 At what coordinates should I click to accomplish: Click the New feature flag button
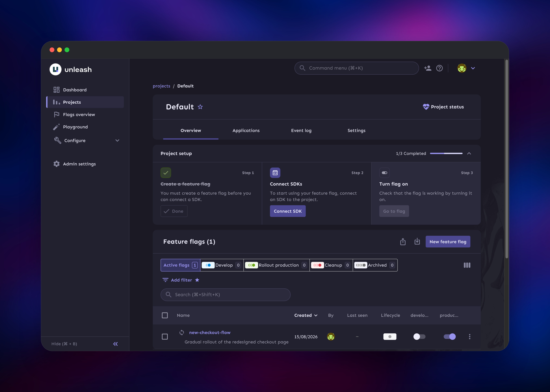pos(448,242)
